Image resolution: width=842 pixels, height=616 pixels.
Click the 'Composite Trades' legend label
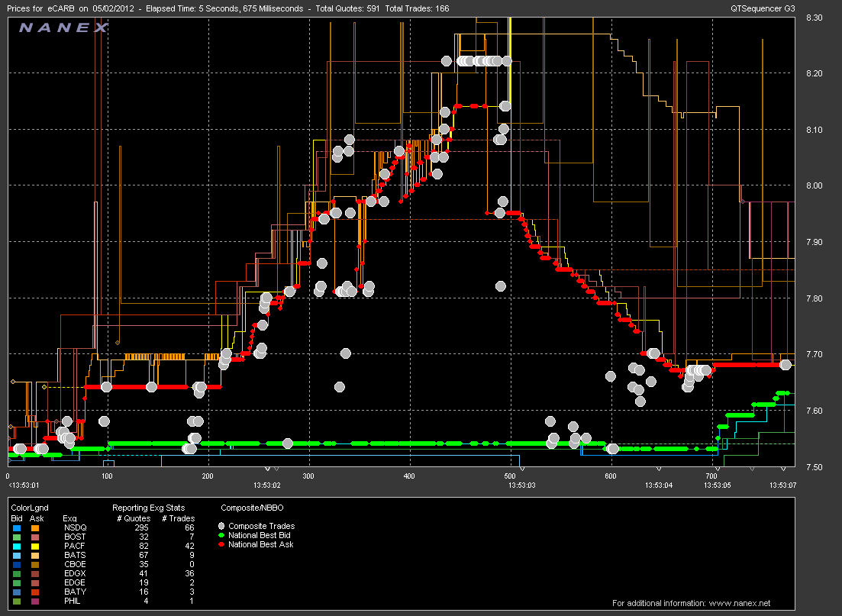(262, 527)
